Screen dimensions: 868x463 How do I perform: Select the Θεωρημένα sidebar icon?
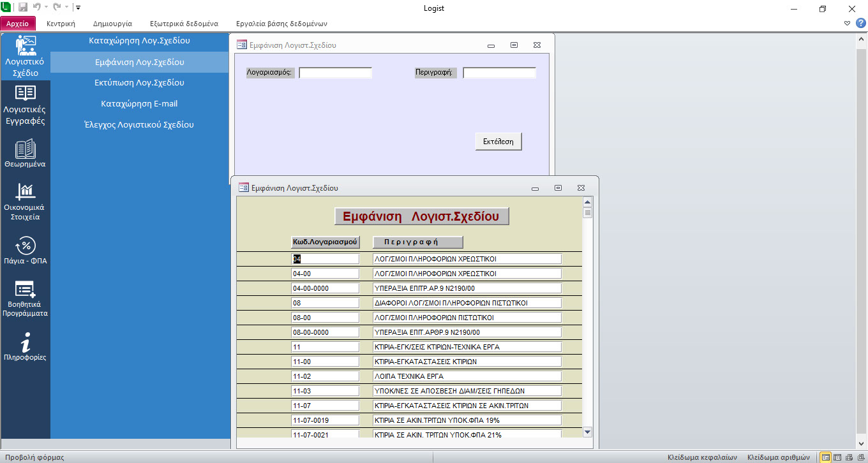pyautogui.click(x=25, y=149)
